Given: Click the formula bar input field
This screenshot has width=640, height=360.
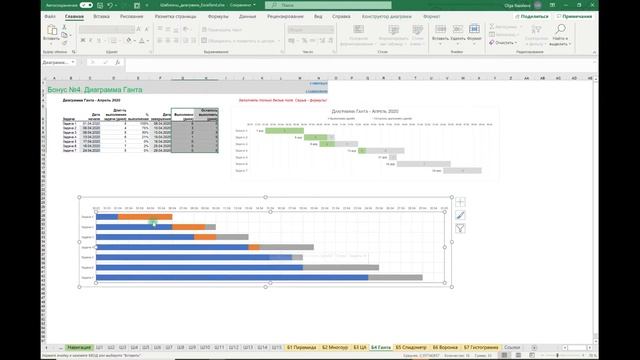Looking at the screenshot, I should coord(359,62).
